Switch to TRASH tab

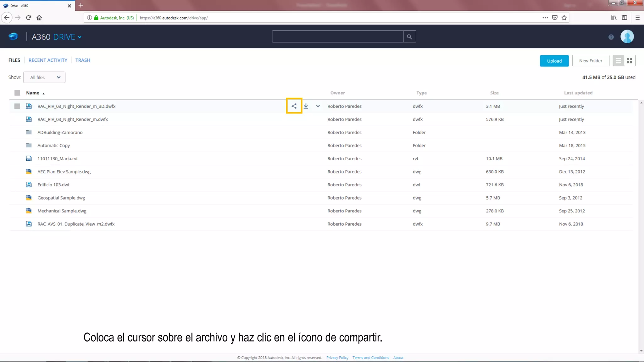pyautogui.click(x=83, y=60)
